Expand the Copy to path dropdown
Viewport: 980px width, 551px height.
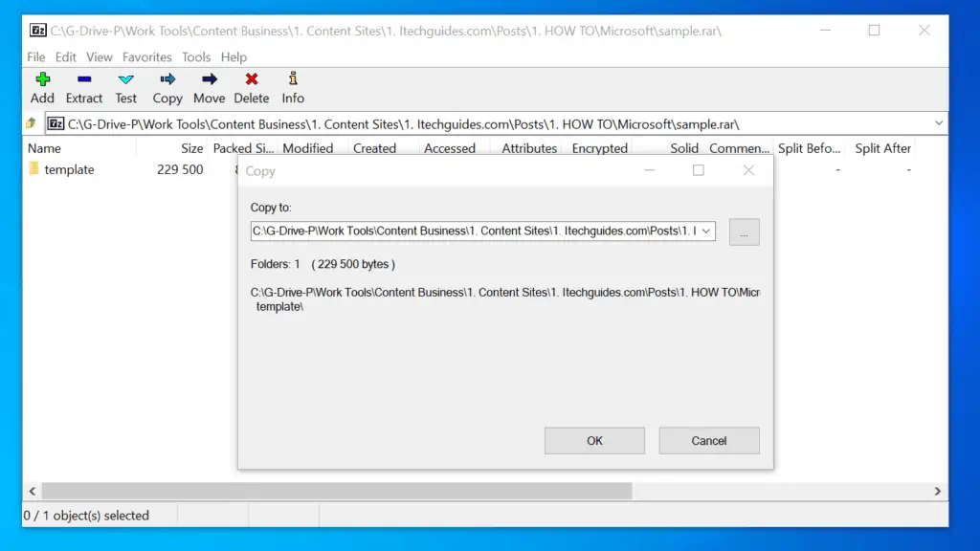706,231
